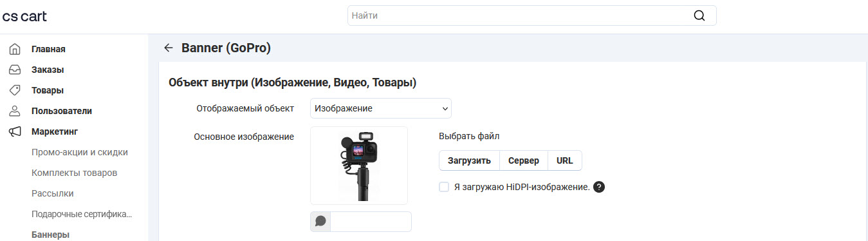This screenshot has width=868, height=241.
Task: Click the Пользователи person icon
Action: pyautogui.click(x=15, y=111)
